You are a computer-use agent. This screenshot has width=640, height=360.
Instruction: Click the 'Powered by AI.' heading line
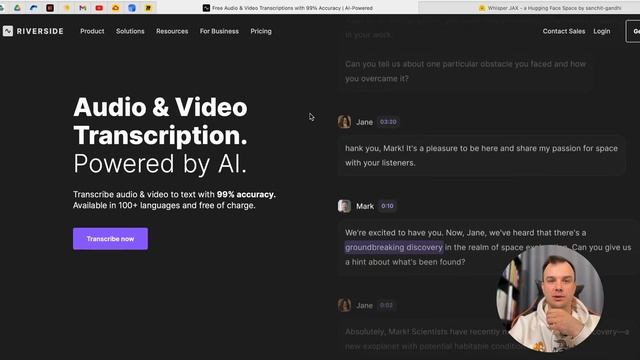click(160, 164)
